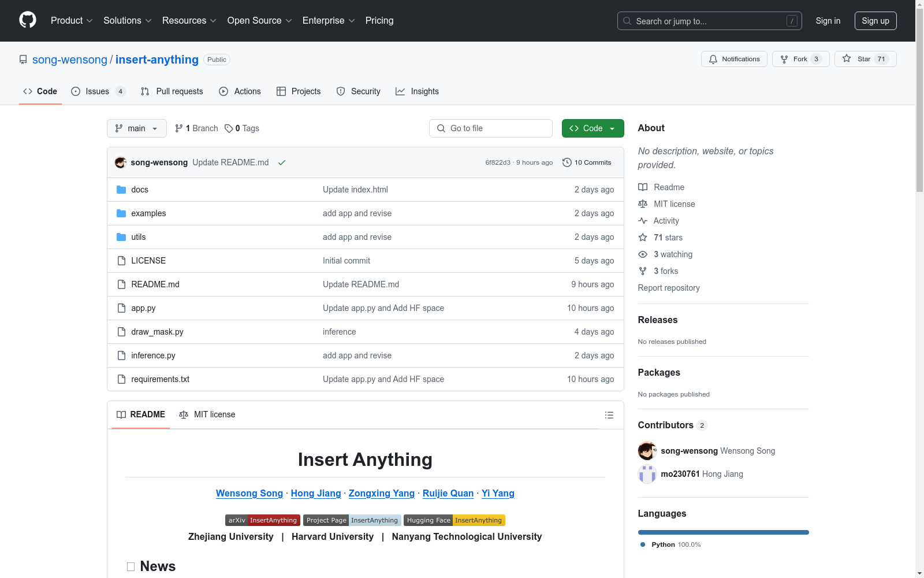Open the Hong Jiang author link

316,493
